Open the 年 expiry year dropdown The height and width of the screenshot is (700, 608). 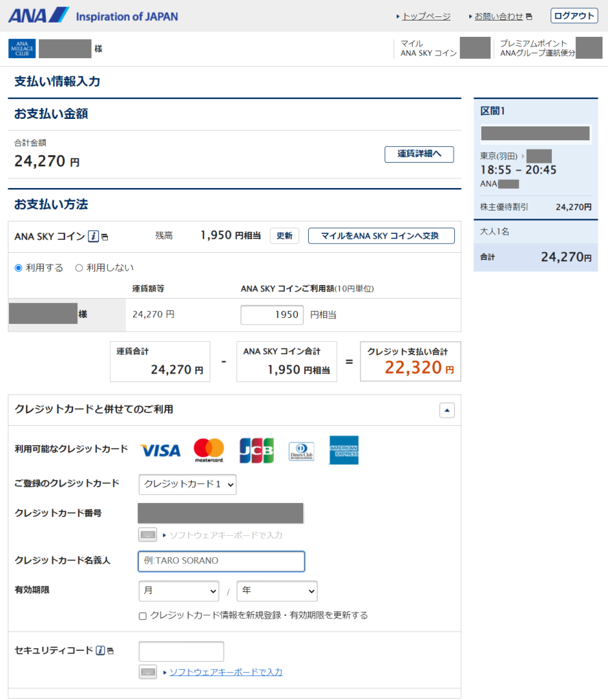tap(277, 591)
